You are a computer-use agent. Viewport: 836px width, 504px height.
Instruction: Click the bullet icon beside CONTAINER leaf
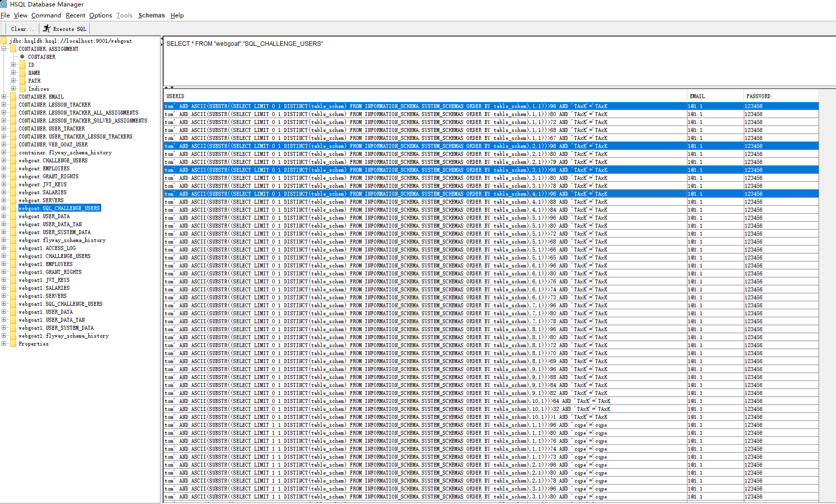coord(22,57)
